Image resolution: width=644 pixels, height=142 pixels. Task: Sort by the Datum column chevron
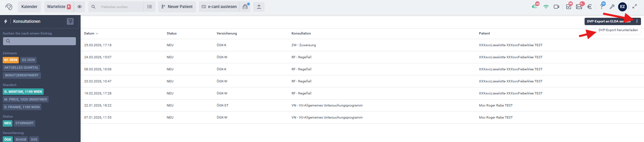(x=97, y=33)
